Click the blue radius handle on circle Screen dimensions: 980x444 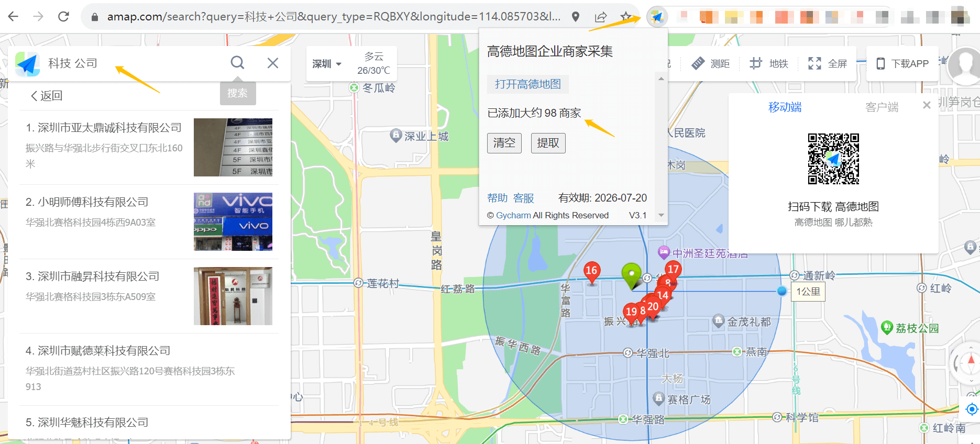click(782, 291)
